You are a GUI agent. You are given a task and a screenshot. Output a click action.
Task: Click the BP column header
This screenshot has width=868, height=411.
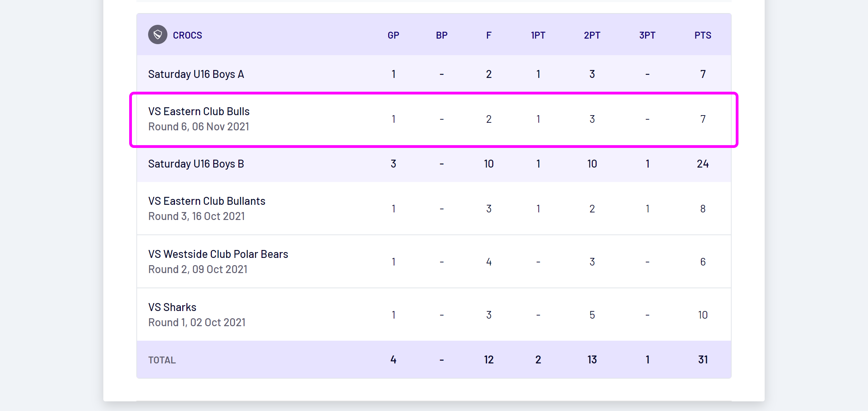442,35
